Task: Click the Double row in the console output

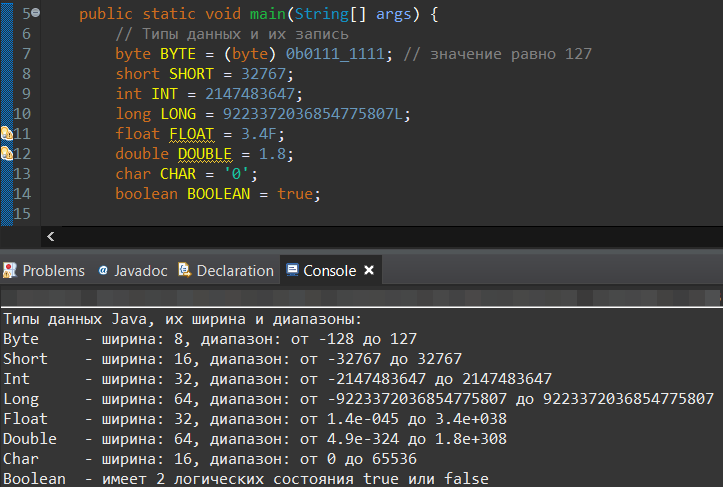Action: pyautogui.click(x=255, y=439)
